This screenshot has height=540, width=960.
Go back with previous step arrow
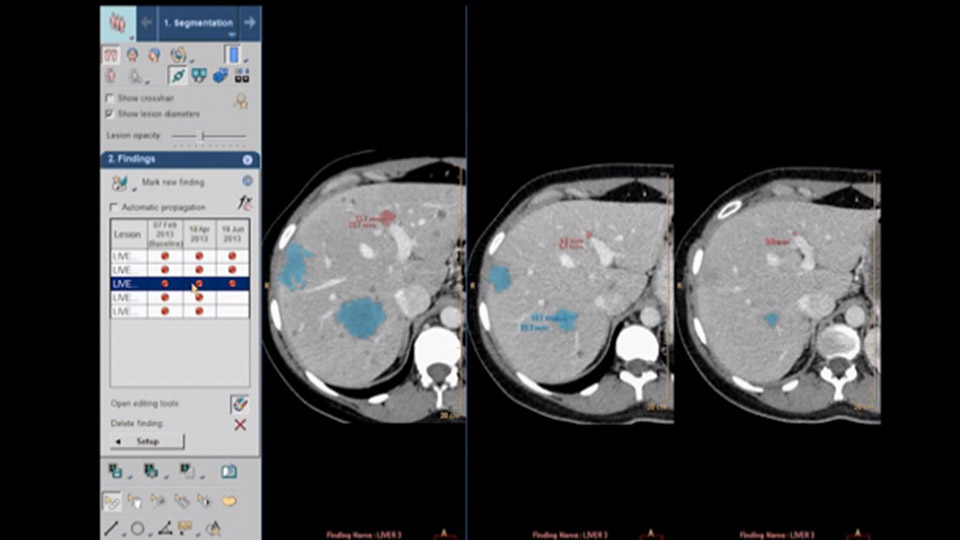(146, 21)
